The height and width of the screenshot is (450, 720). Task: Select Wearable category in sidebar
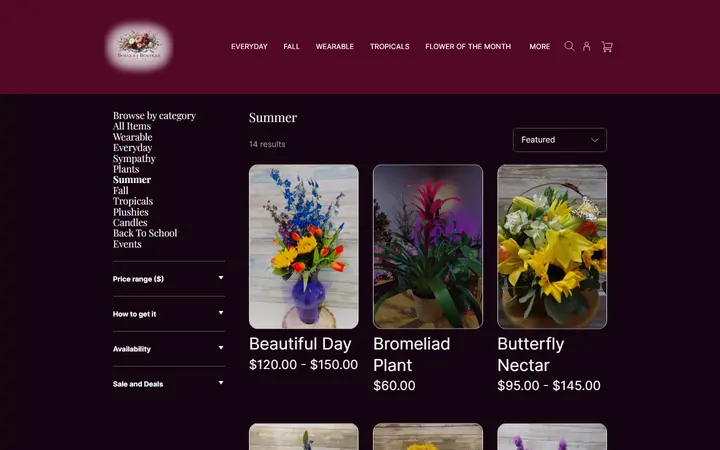pos(133,137)
